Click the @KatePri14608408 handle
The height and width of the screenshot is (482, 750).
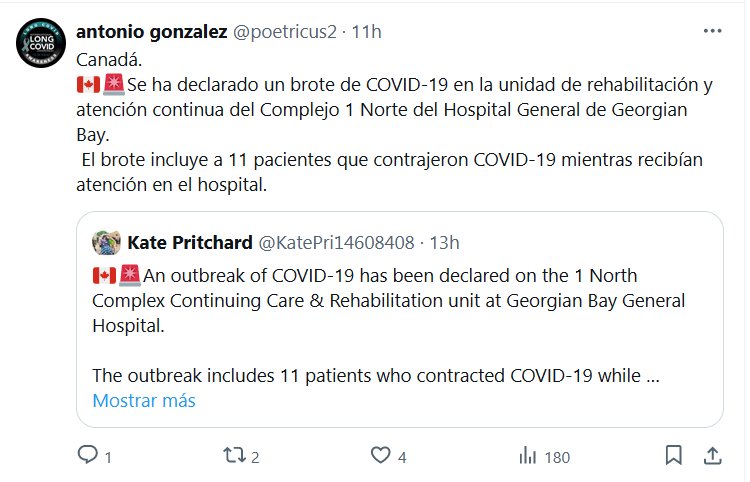pyautogui.click(x=336, y=242)
